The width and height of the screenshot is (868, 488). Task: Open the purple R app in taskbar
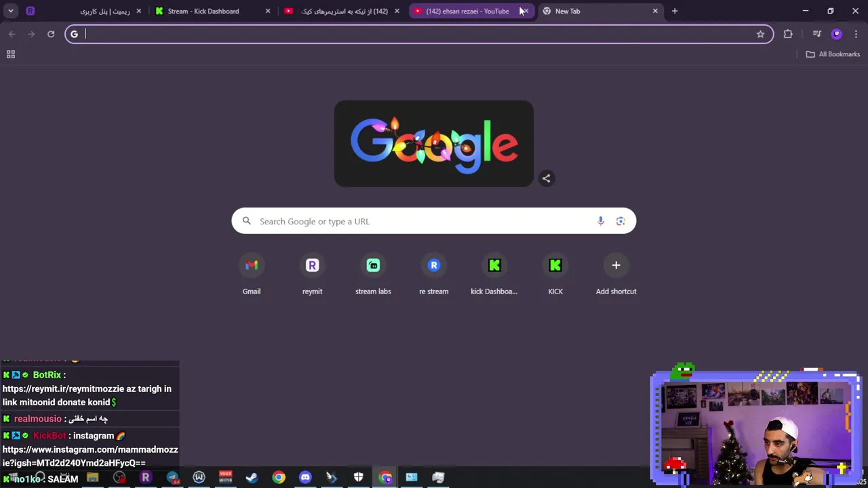(x=145, y=478)
